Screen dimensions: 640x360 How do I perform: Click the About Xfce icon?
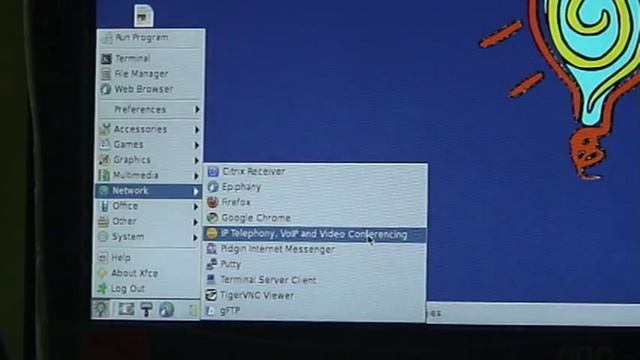coord(102,273)
